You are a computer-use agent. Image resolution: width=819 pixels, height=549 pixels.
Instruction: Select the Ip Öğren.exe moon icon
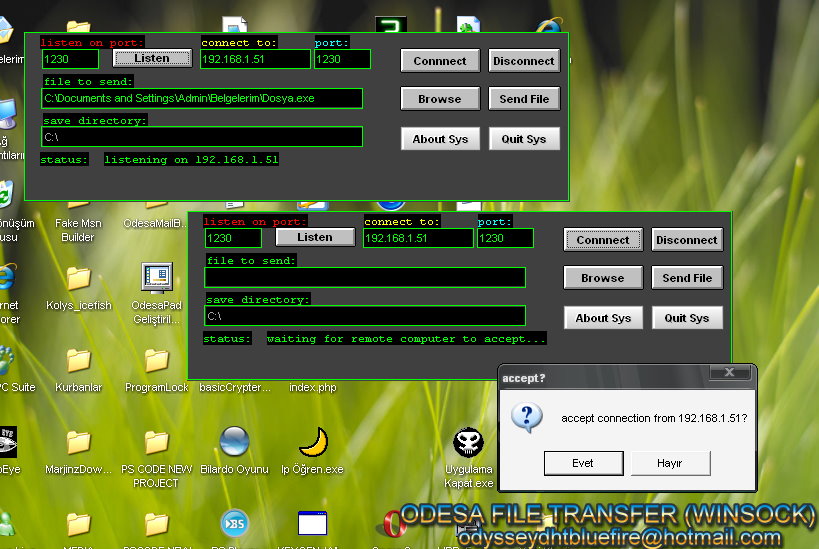[313, 442]
